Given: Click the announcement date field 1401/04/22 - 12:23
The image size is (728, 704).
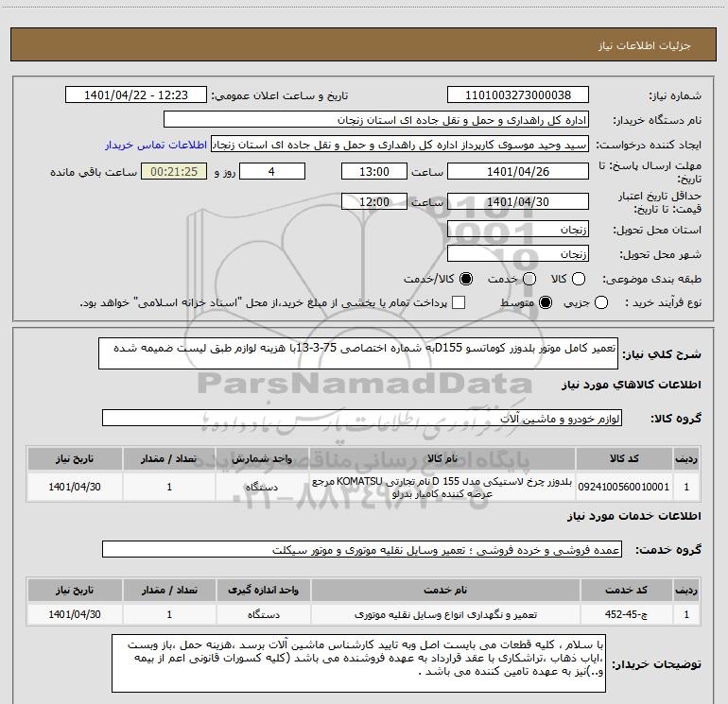Looking at the screenshot, I should point(136,95).
